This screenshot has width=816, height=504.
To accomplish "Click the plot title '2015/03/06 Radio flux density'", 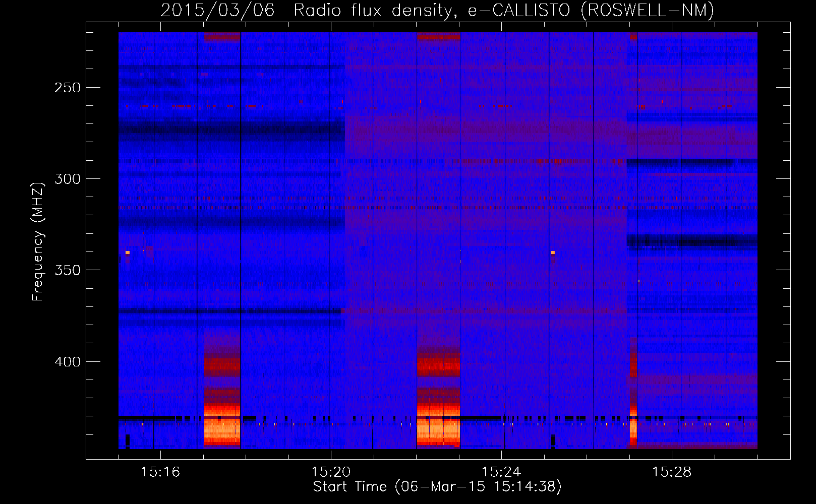I will click(437, 10).
